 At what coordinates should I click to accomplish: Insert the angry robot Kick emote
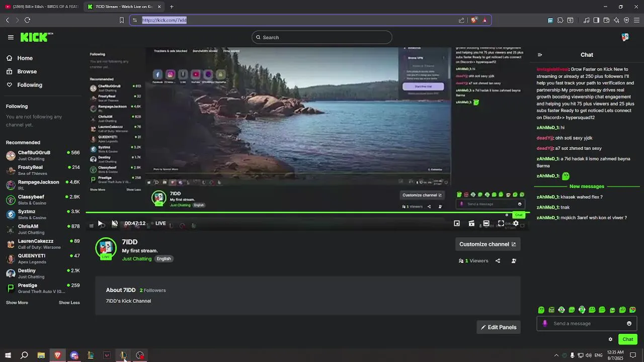(551, 310)
